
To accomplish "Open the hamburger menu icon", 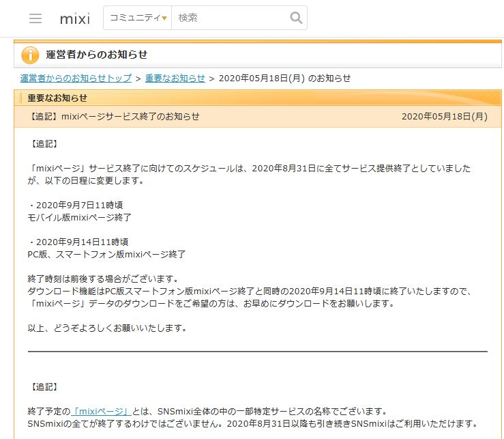I will [x=35, y=18].
